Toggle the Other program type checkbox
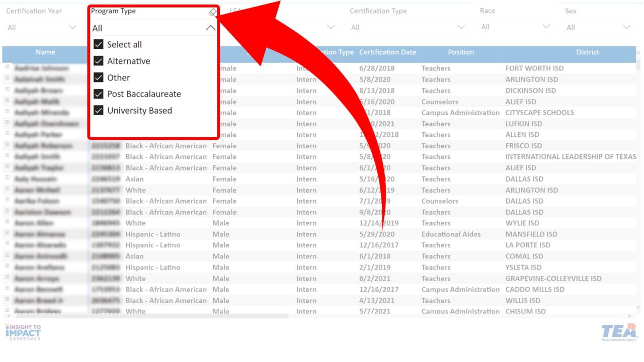Screen dimensions: 644x362 tap(99, 77)
